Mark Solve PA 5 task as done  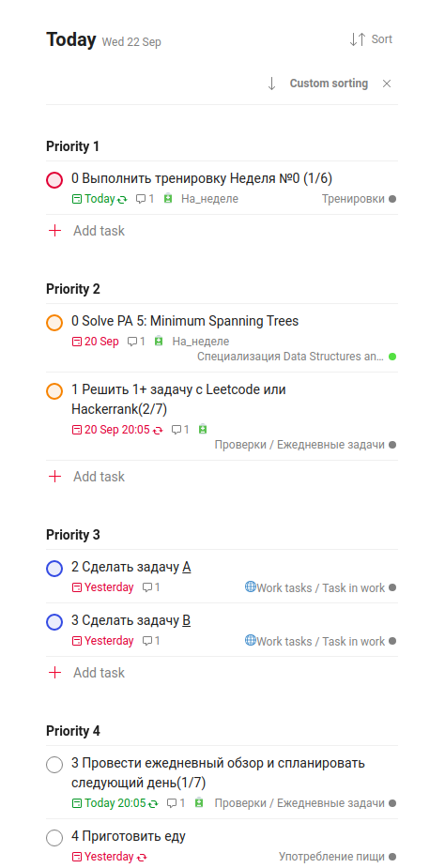click(54, 323)
